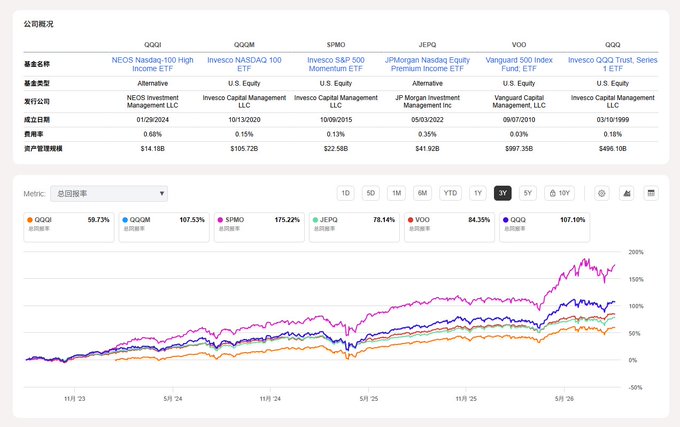
Task: Click the 费用率 row label
Action: [33, 134]
